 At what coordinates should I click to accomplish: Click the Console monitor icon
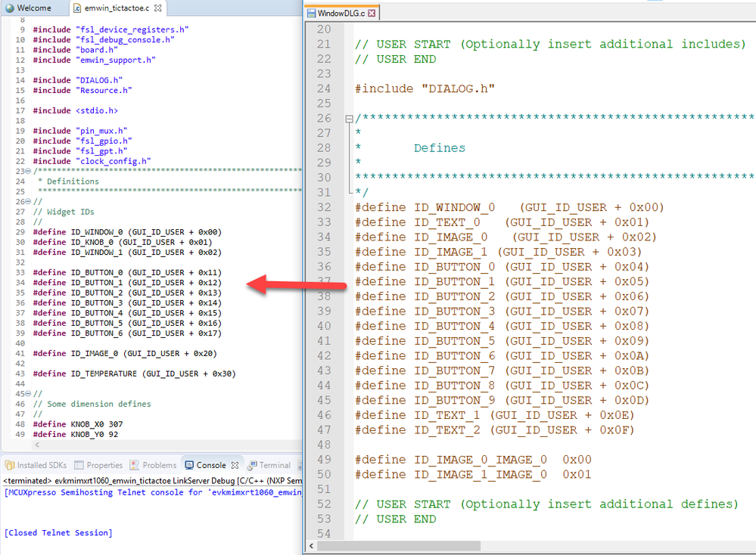[x=189, y=465]
